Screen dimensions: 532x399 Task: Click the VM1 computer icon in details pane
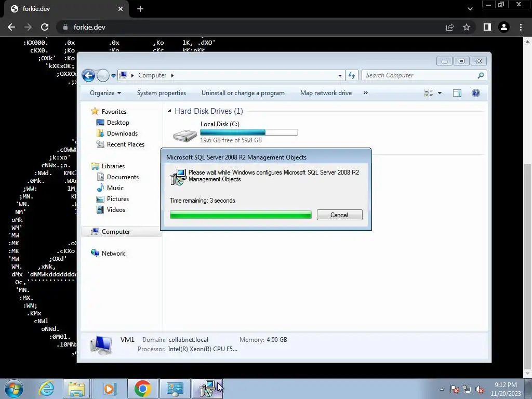pyautogui.click(x=101, y=345)
